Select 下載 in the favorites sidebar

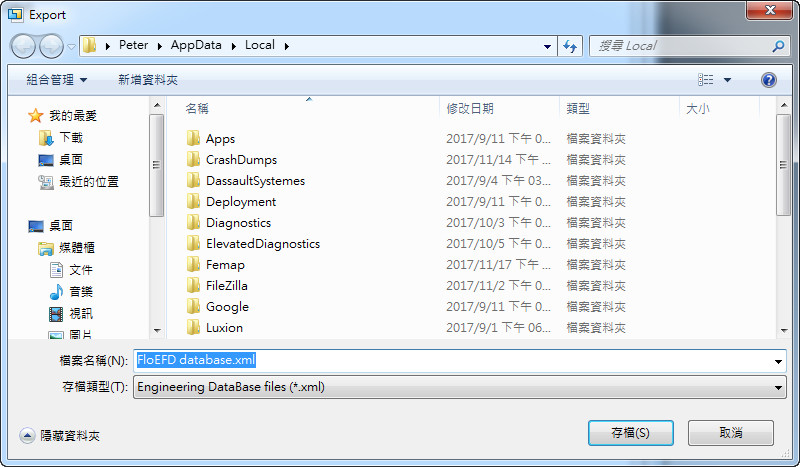70,138
